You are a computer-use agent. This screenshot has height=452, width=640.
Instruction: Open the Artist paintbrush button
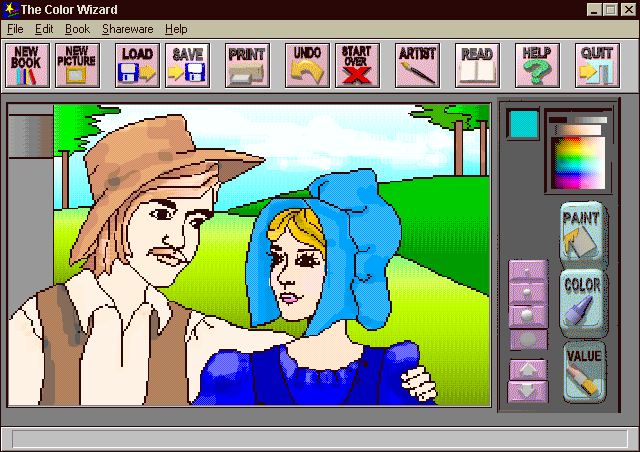pyautogui.click(x=417, y=66)
